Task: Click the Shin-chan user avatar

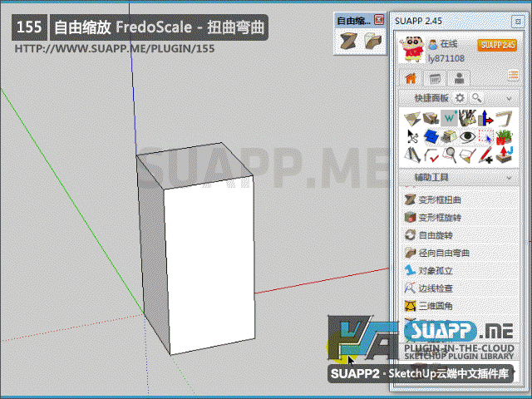Action: pos(411,50)
